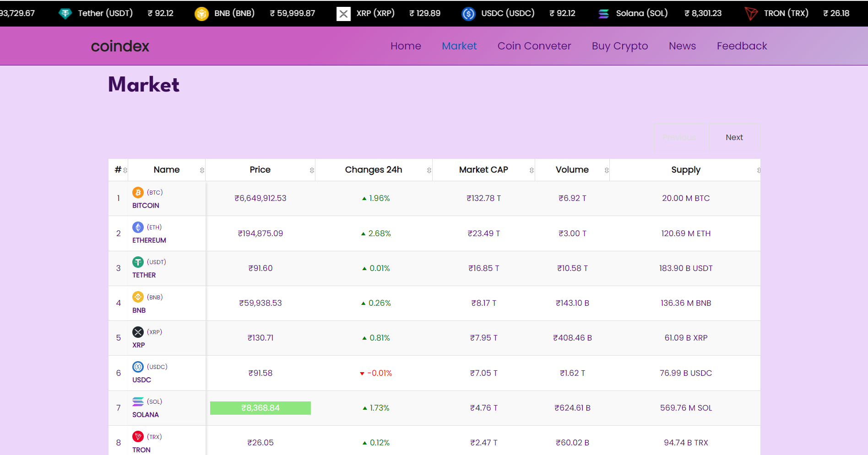Click the Tether market cap ₴16.85 T
Viewport: 868px width, 455px height.
click(x=484, y=268)
